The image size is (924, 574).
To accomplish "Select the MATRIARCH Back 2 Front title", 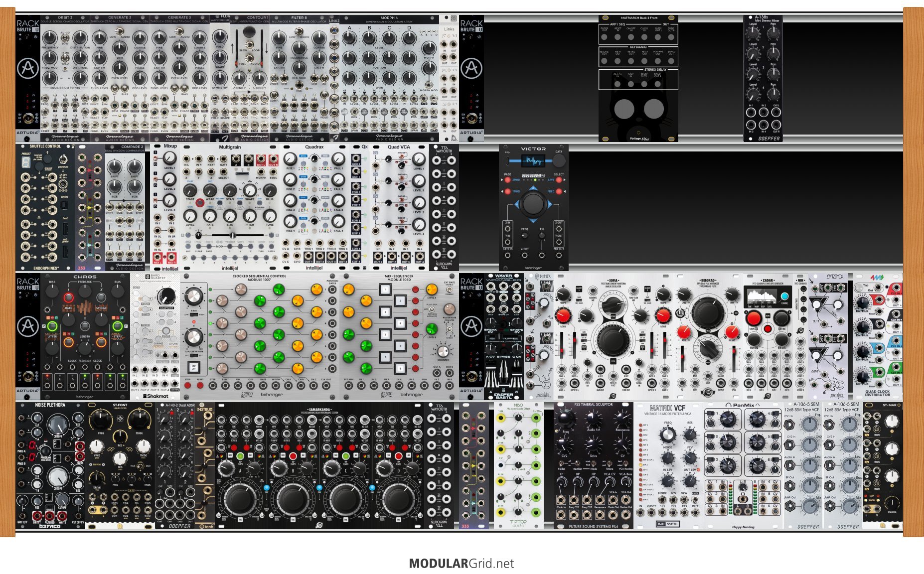I will [638, 18].
